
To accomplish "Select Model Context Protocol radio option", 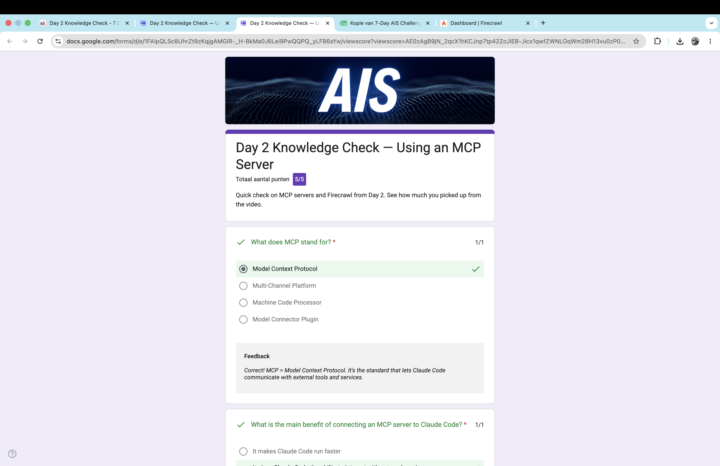I will (x=243, y=269).
